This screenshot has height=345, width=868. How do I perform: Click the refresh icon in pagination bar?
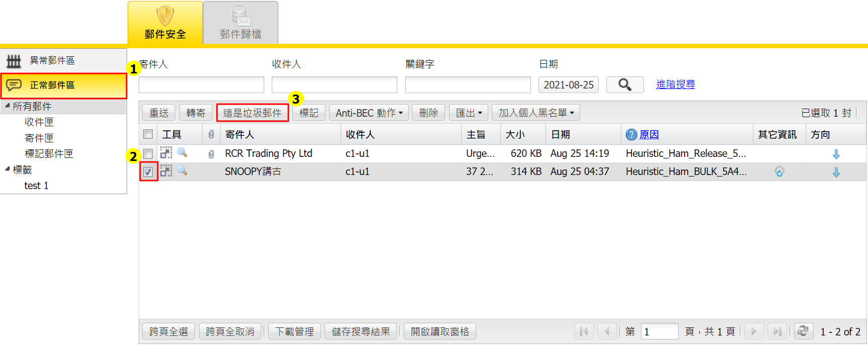[x=803, y=331]
